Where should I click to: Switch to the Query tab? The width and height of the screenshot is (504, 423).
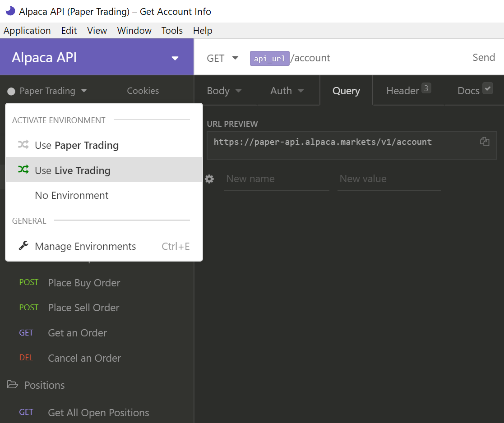346,91
